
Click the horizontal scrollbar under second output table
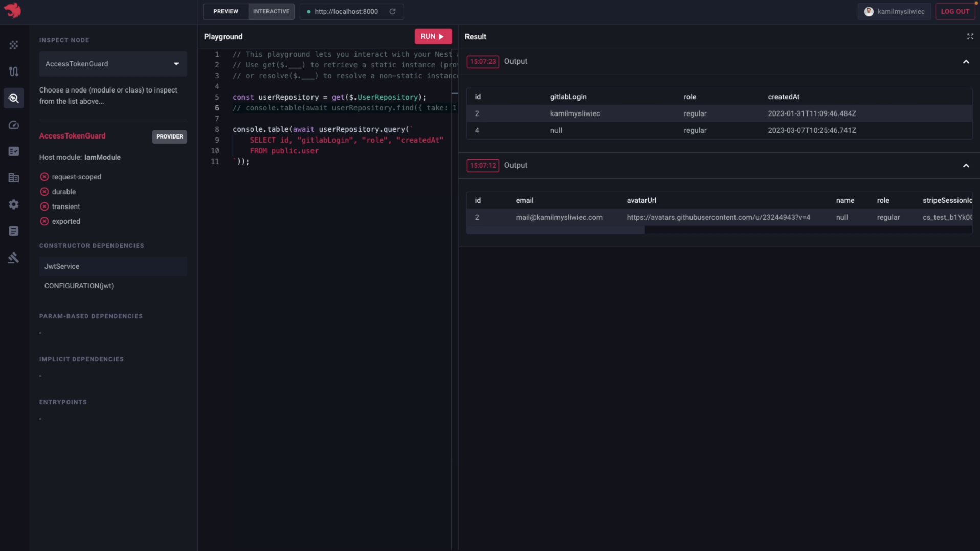click(x=555, y=230)
